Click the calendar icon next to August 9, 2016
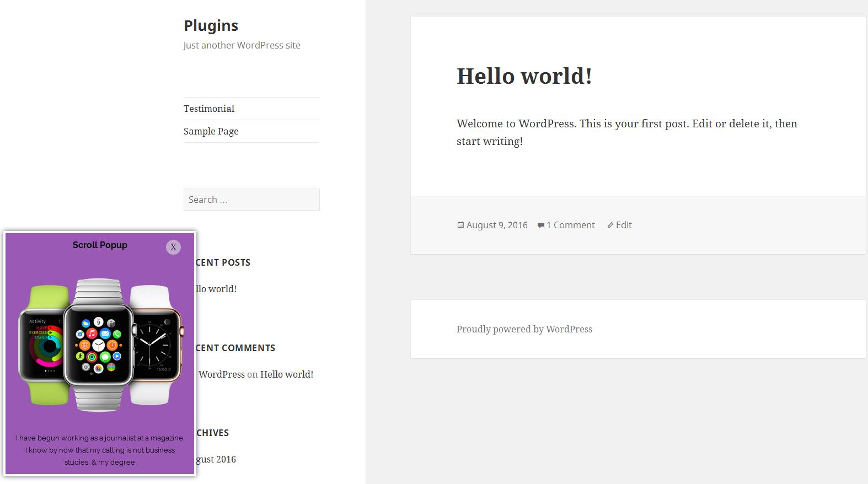This screenshot has width=868, height=484. pos(460,225)
